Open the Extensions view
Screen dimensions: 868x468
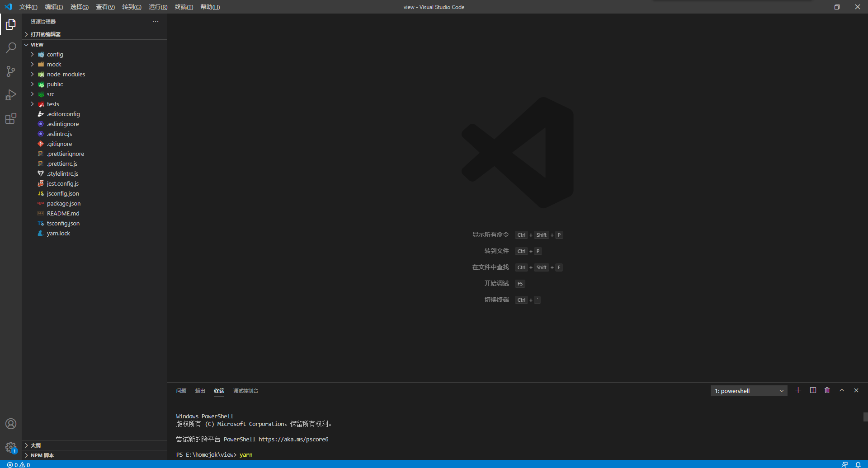pos(11,118)
